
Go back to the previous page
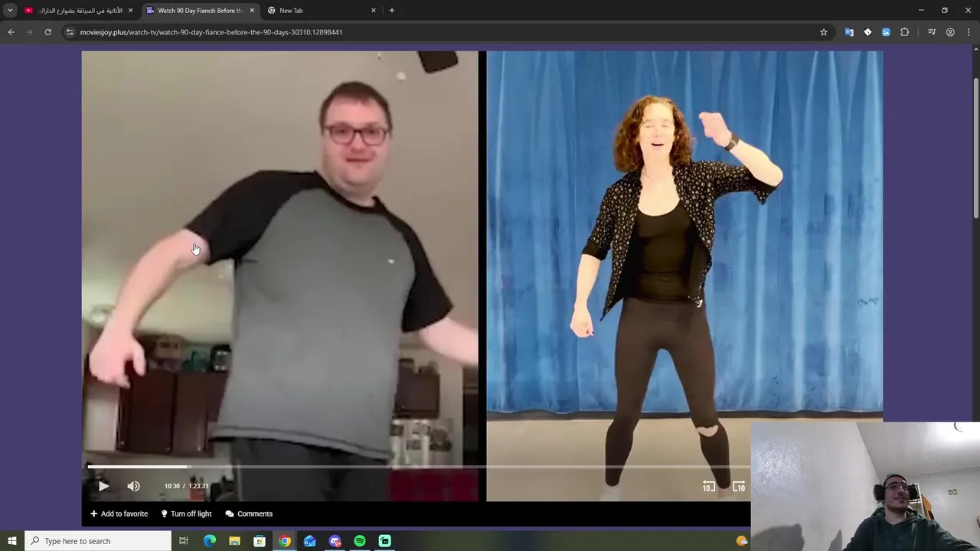(x=11, y=32)
